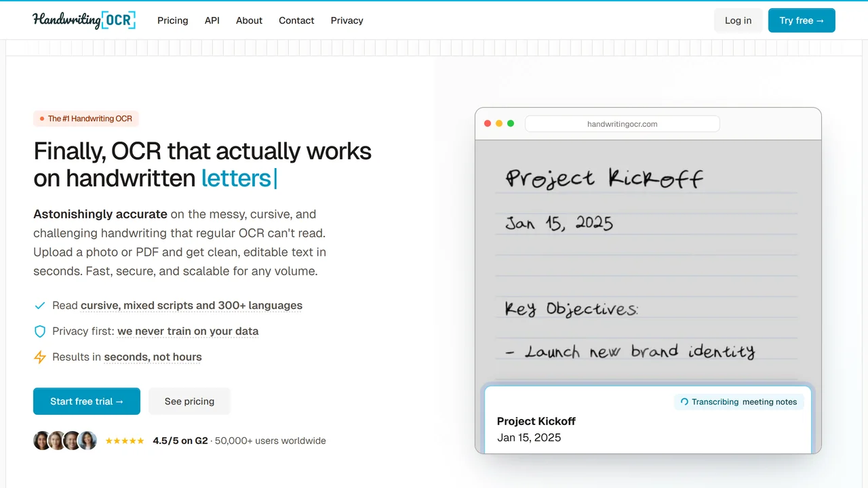Click the handwritten 'Key Objectives:' line
The width and height of the screenshot is (868, 488).
coord(572,309)
